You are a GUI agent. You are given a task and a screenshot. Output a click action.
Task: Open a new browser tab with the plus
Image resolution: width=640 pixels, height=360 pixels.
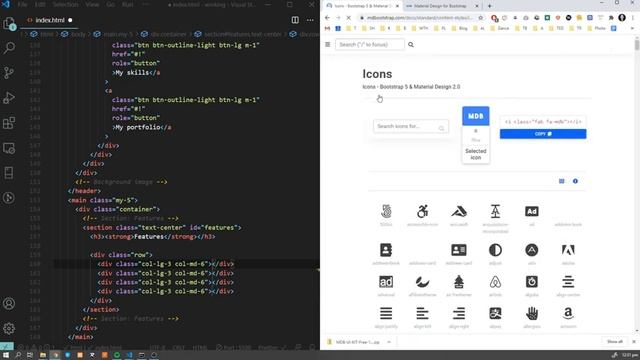[489, 6]
